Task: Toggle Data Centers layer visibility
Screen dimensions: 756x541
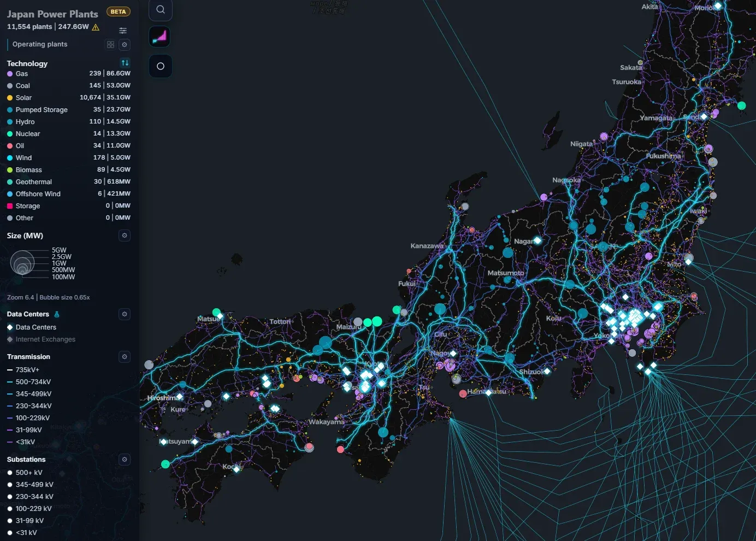Action: click(36, 327)
